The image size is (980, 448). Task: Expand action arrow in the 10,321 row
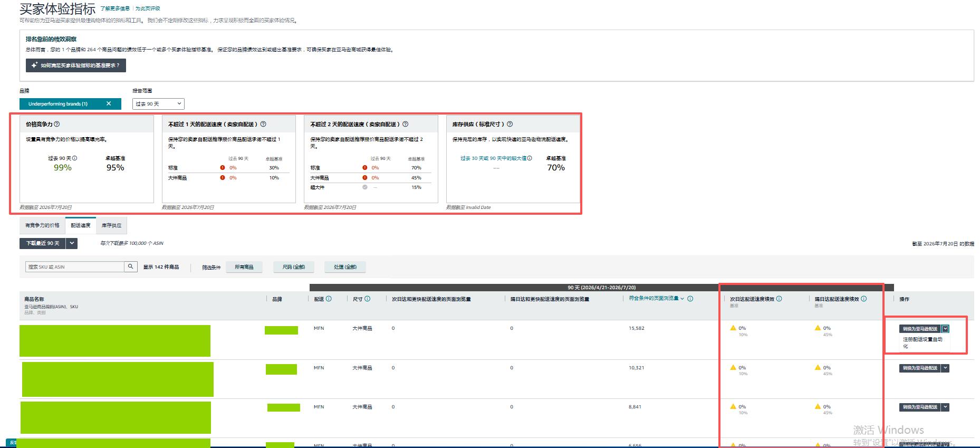945,368
